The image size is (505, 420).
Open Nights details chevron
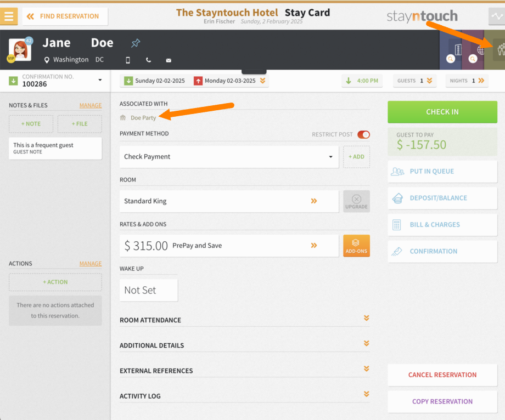point(481,81)
